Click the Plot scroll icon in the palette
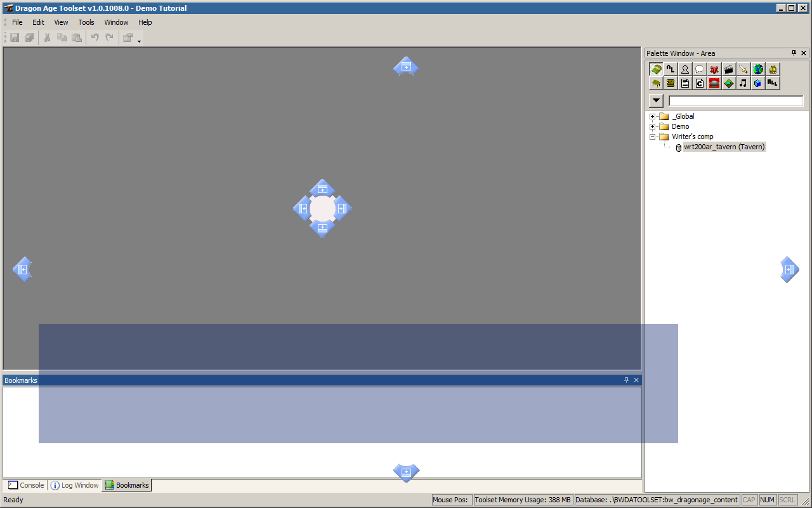 (x=671, y=83)
